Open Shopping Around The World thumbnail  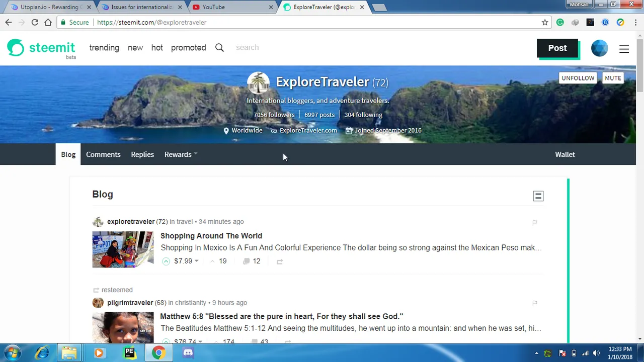click(x=123, y=249)
